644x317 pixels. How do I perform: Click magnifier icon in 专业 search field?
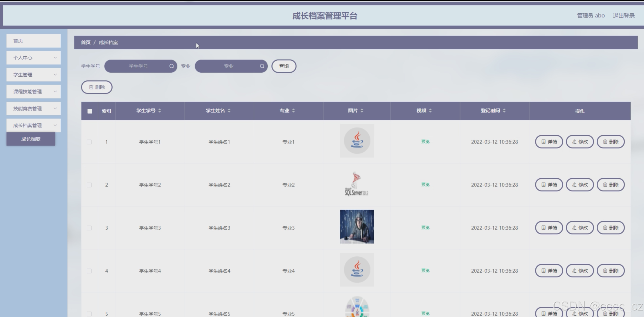point(262,66)
